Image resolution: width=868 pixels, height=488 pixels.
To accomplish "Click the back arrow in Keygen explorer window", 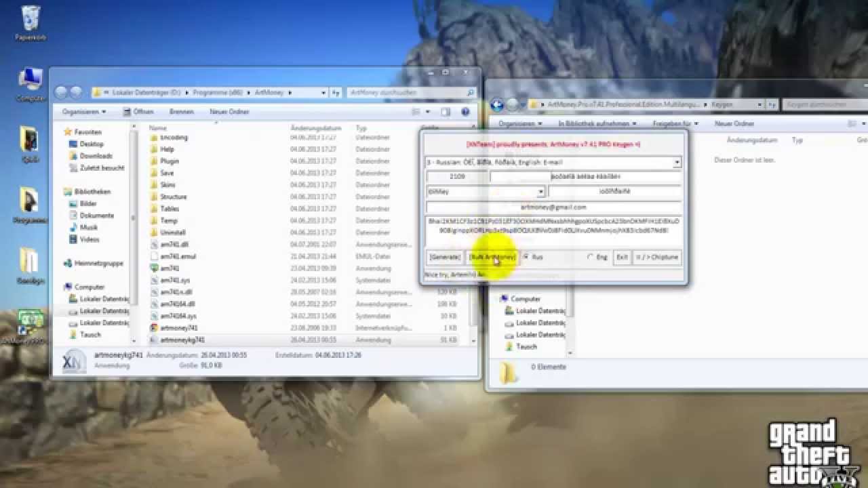I will click(497, 105).
